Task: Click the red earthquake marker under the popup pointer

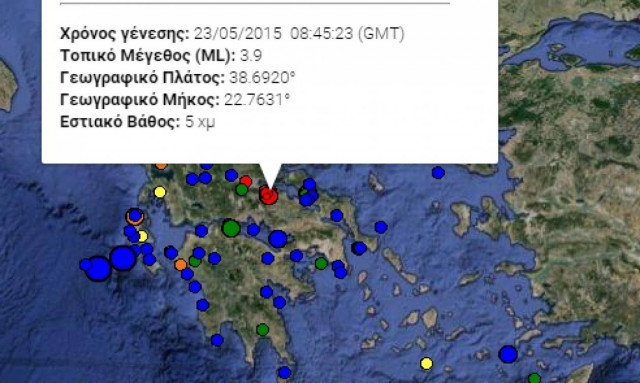Action: [269, 196]
